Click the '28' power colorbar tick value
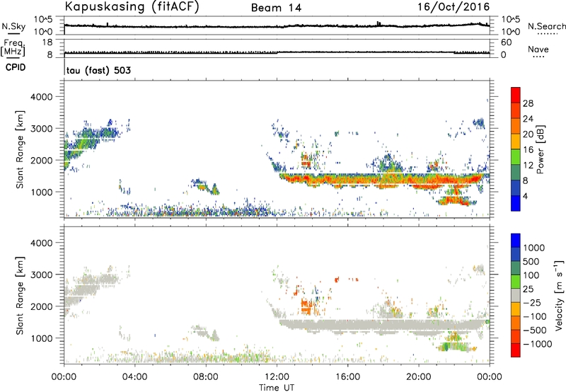The image size is (566, 392). tap(528, 103)
